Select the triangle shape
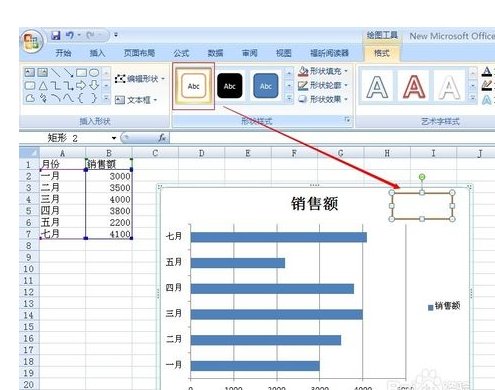Image resolution: width=495 pixels, height=390 pixels. click(43, 85)
